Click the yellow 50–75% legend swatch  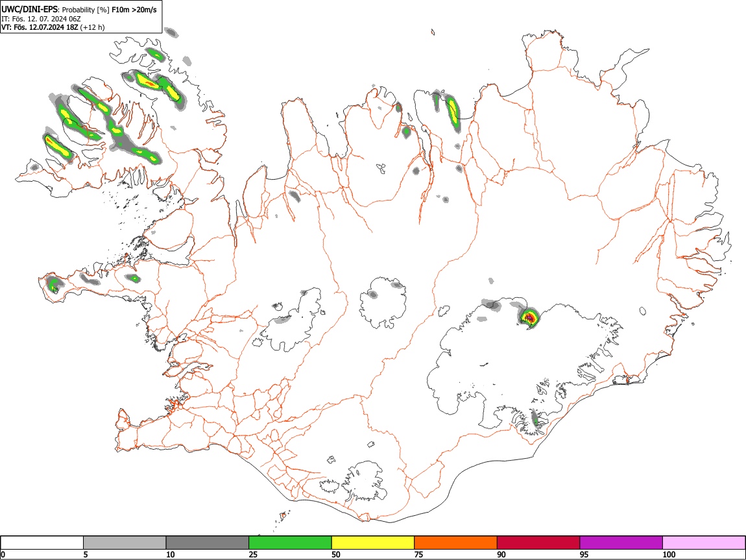coord(373,543)
